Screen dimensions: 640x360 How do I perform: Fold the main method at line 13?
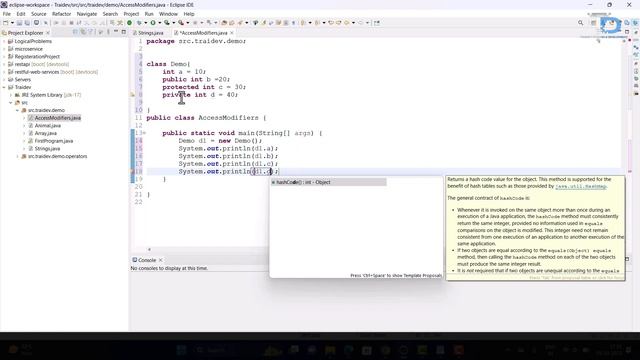(144, 133)
